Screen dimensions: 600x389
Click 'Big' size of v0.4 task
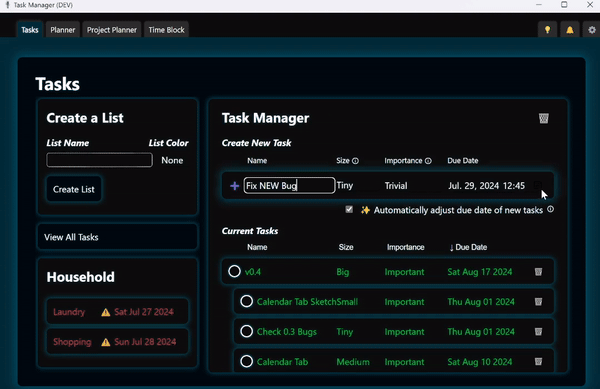[x=342, y=272]
